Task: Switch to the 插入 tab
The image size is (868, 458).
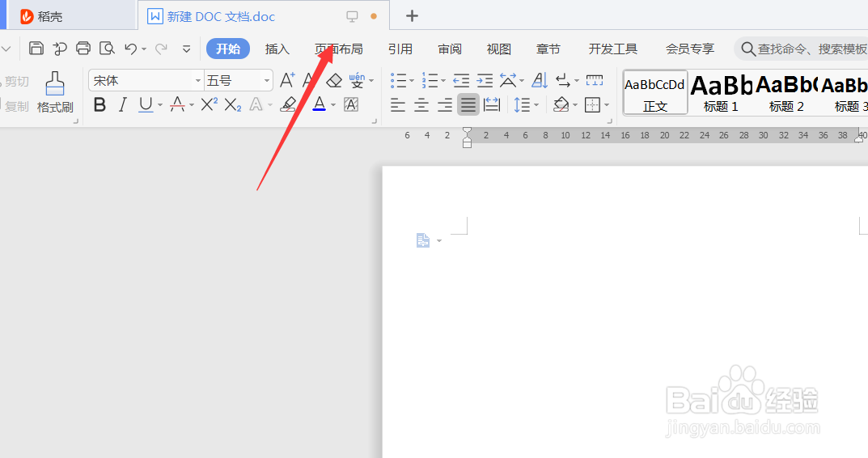Action: point(277,49)
